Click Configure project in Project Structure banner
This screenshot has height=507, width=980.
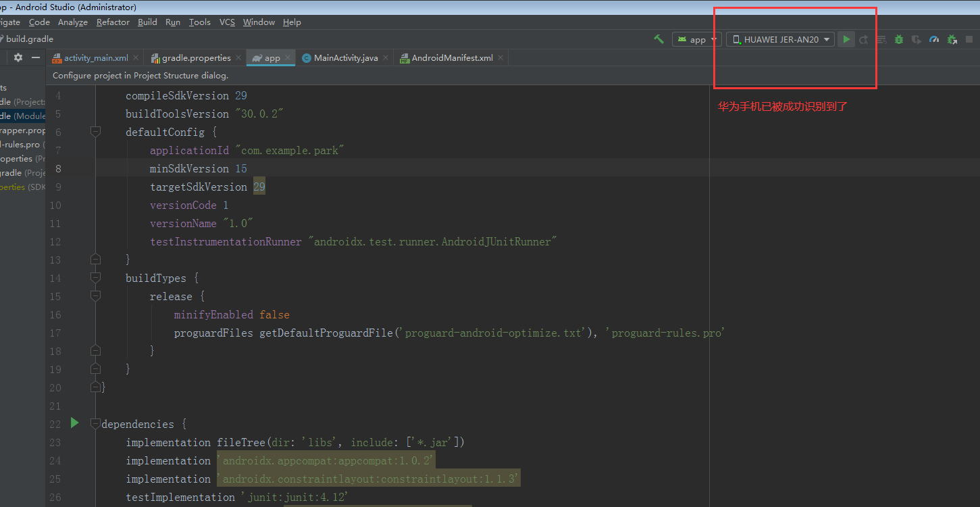click(140, 76)
